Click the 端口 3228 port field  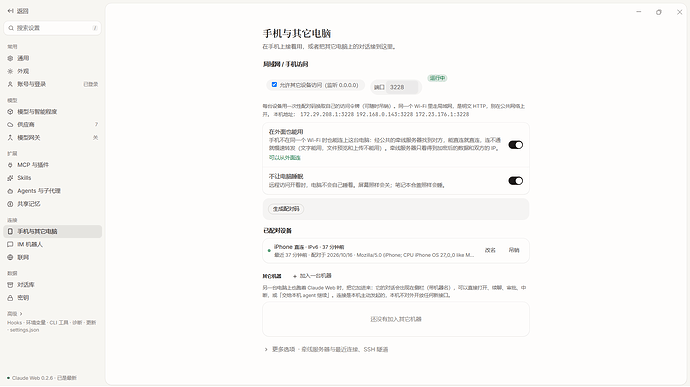coord(403,87)
